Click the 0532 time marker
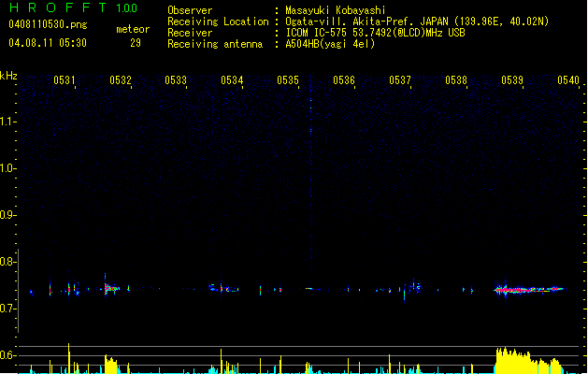This screenshot has width=588, height=374. pyautogui.click(x=121, y=79)
